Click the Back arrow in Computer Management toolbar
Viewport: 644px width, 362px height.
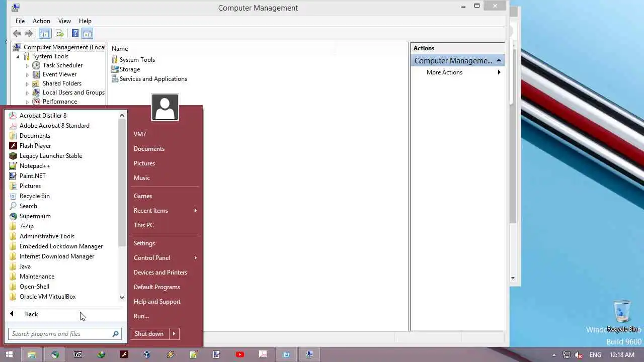(x=17, y=34)
